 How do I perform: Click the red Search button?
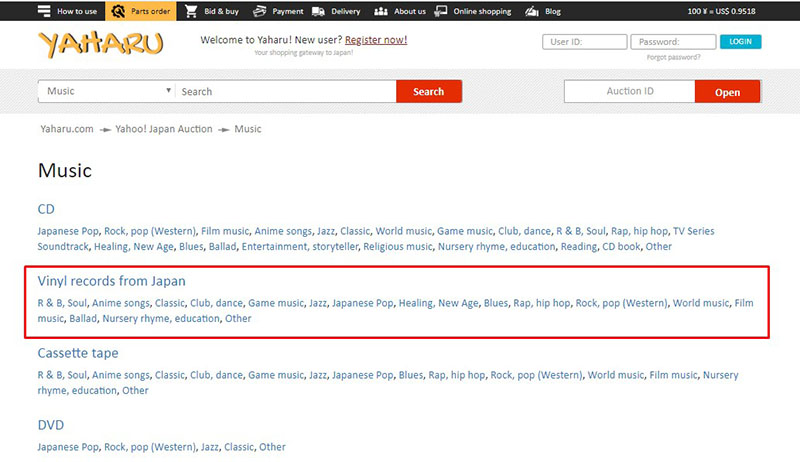pyautogui.click(x=429, y=91)
